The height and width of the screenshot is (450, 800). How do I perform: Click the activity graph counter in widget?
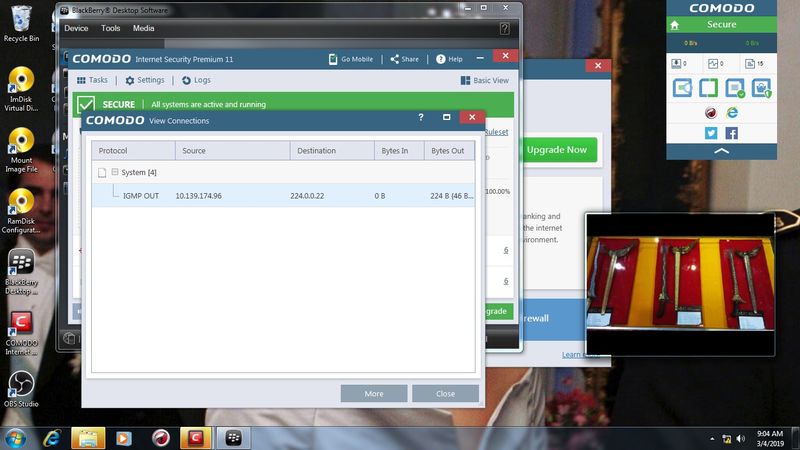(x=716, y=63)
